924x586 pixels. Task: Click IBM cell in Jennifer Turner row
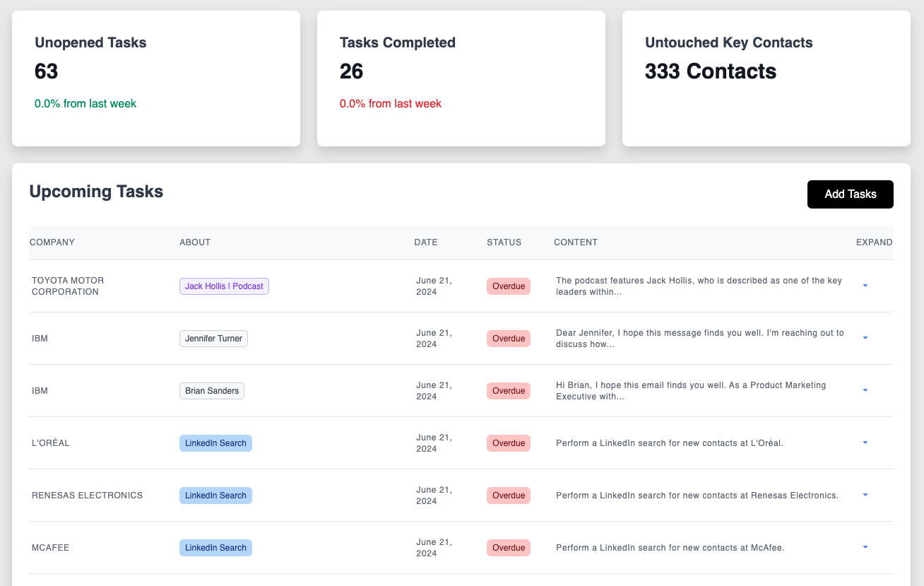(x=40, y=339)
